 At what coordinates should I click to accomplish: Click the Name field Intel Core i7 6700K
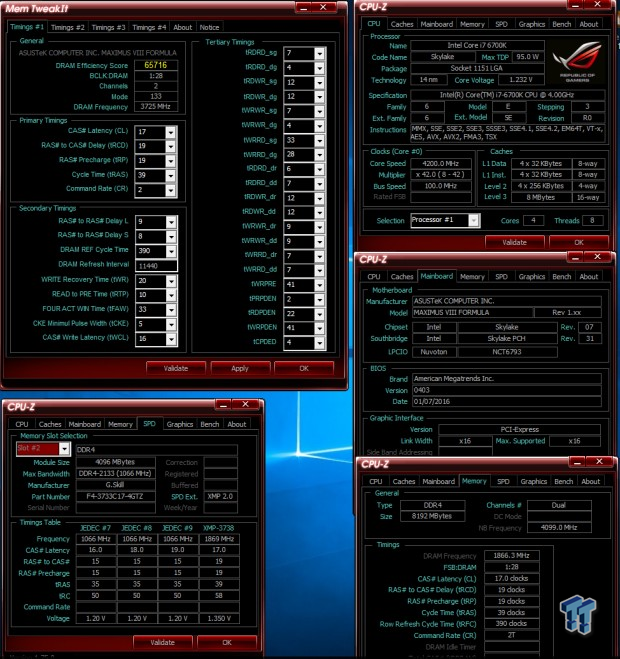477,45
